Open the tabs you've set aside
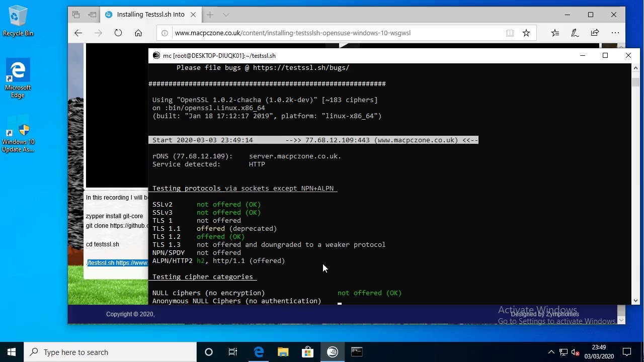The width and height of the screenshot is (644, 362). 76,15
